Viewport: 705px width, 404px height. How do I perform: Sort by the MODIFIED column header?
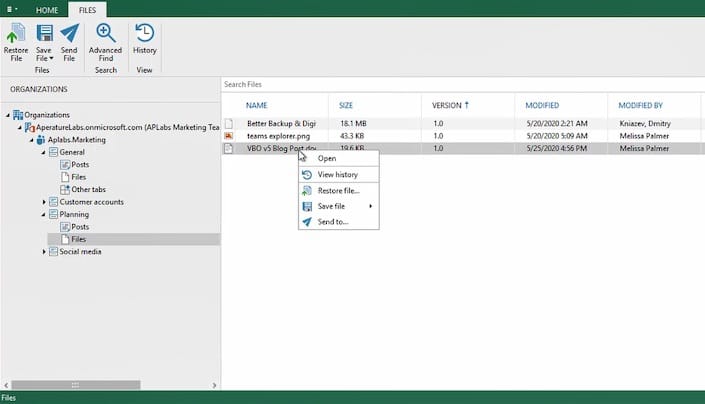tap(543, 105)
